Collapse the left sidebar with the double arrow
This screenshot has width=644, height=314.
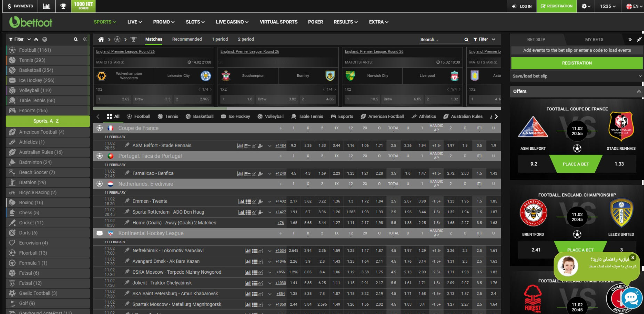84,39
